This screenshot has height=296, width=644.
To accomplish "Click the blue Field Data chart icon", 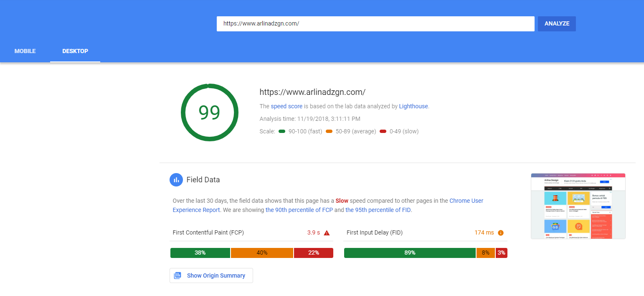I will [x=176, y=180].
